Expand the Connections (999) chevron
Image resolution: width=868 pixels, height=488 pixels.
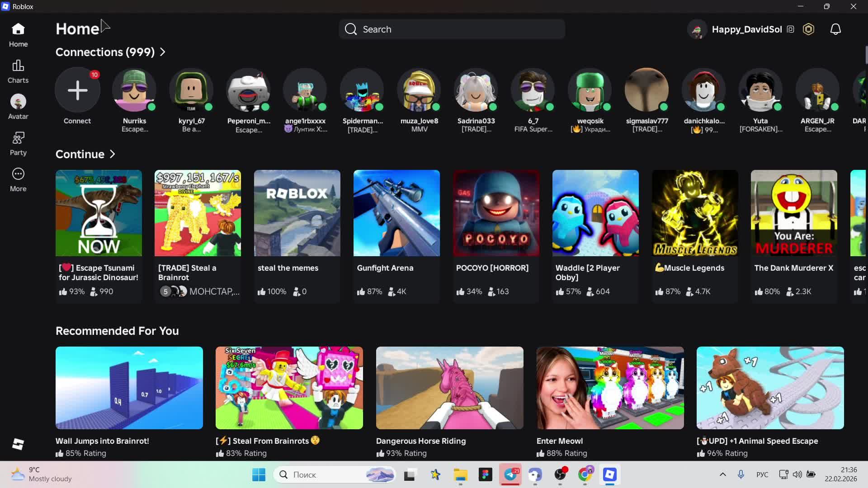[163, 52]
